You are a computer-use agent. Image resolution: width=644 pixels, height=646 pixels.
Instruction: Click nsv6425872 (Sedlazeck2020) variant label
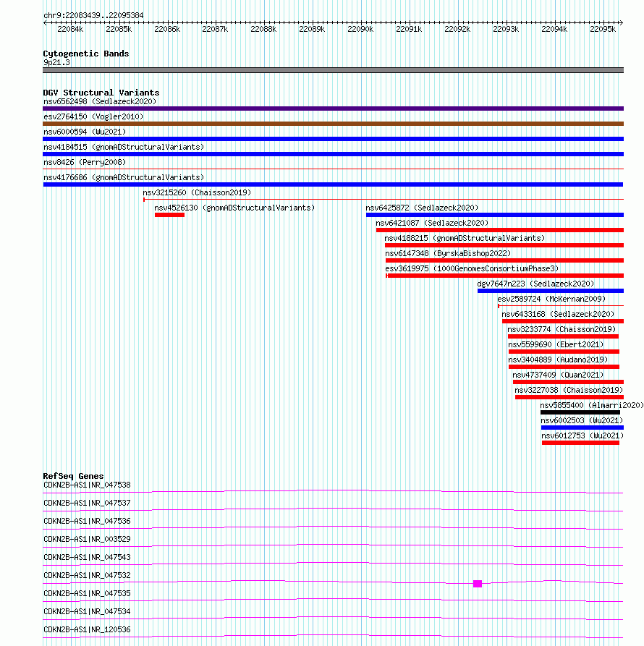click(422, 208)
